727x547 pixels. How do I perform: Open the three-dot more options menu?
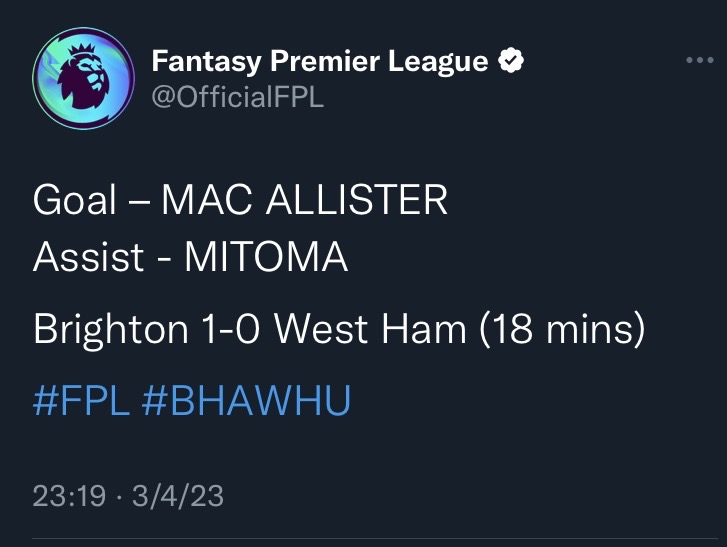[x=699, y=60]
